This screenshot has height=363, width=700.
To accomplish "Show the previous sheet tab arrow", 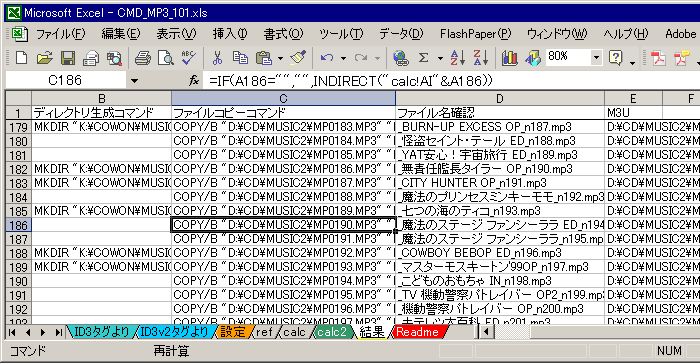I will pyautogui.click(x=28, y=332).
